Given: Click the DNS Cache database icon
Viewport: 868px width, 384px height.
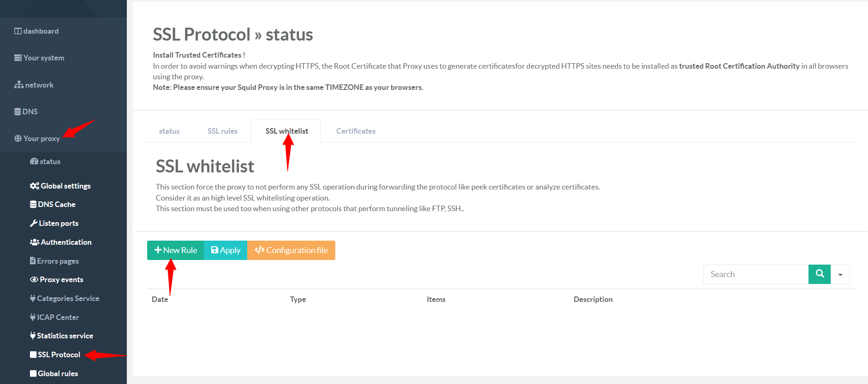Looking at the screenshot, I should pos(33,204).
